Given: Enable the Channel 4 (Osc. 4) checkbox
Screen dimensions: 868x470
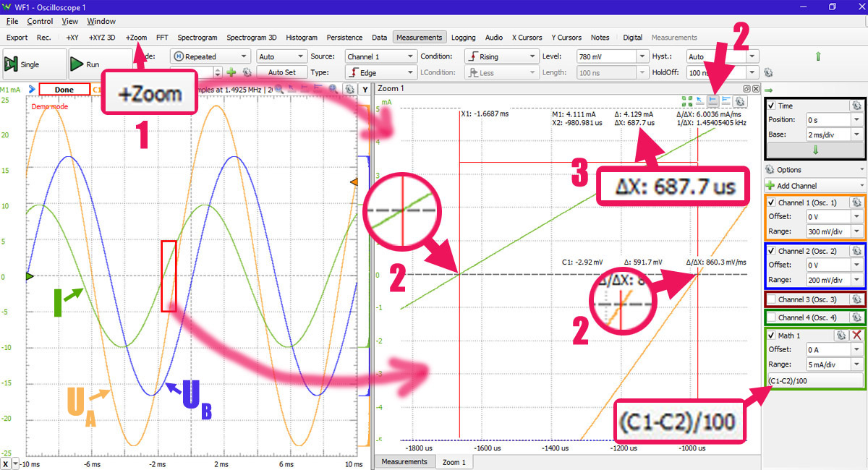Looking at the screenshot, I should (x=771, y=317).
